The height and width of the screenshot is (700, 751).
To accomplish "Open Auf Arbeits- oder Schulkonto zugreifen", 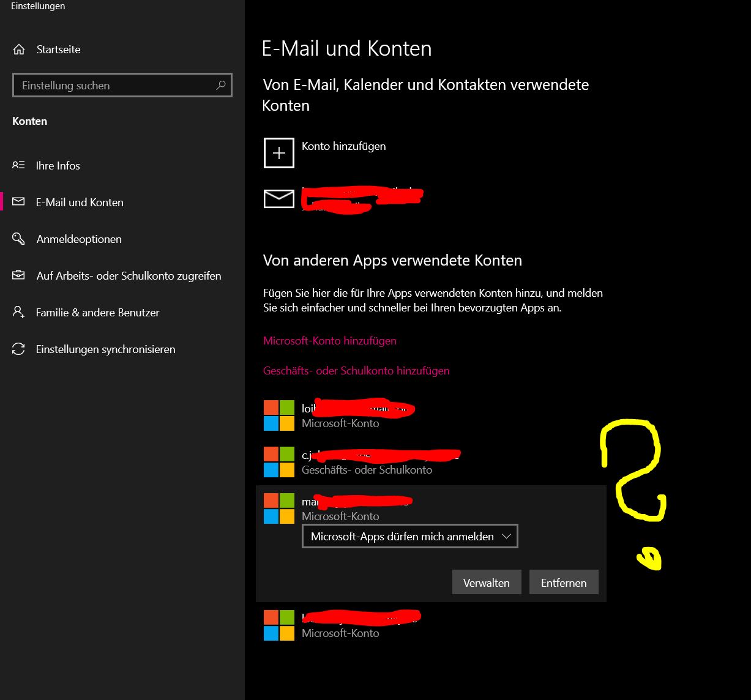I will [129, 275].
